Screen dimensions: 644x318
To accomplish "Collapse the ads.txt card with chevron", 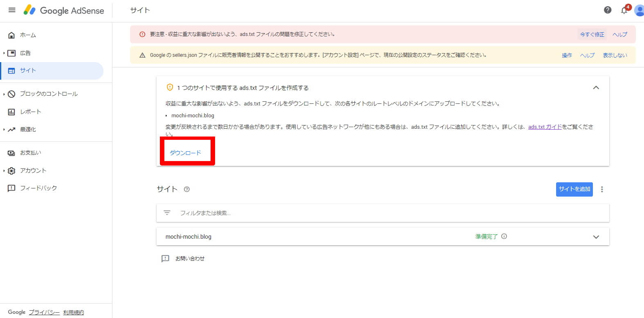I will click(x=596, y=87).
